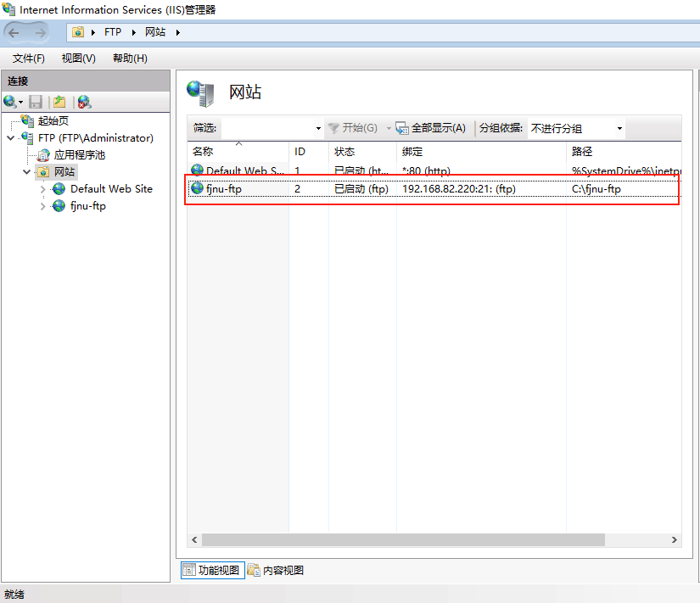The image size is (700, 603).
Task: Click the 192.168.82.220:21: (ftp) binding cell
Action: [x=458, y=189]
